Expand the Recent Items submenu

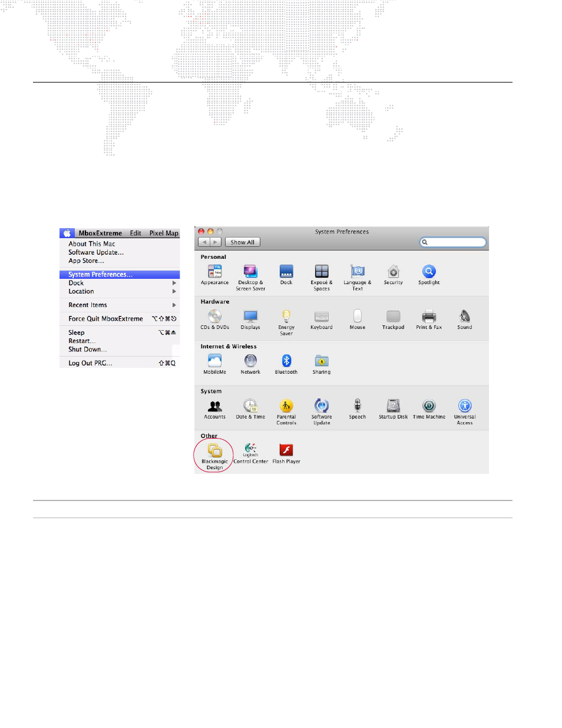tap(120, 305)
